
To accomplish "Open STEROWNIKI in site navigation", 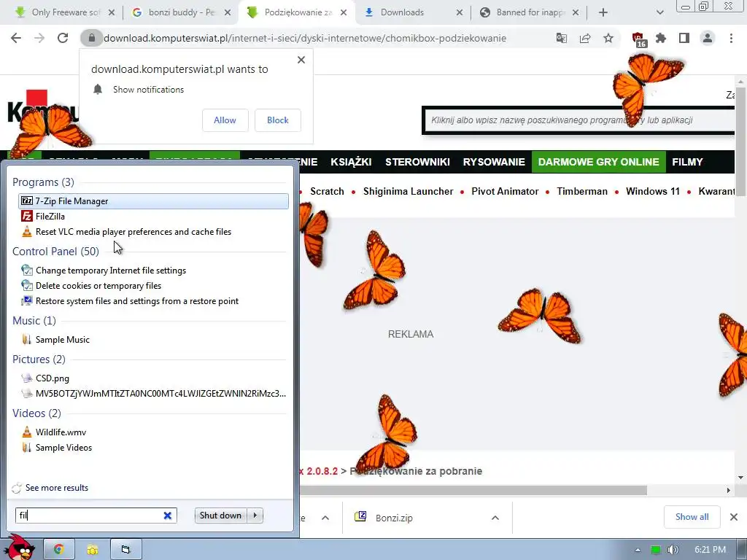I will 417,162.
